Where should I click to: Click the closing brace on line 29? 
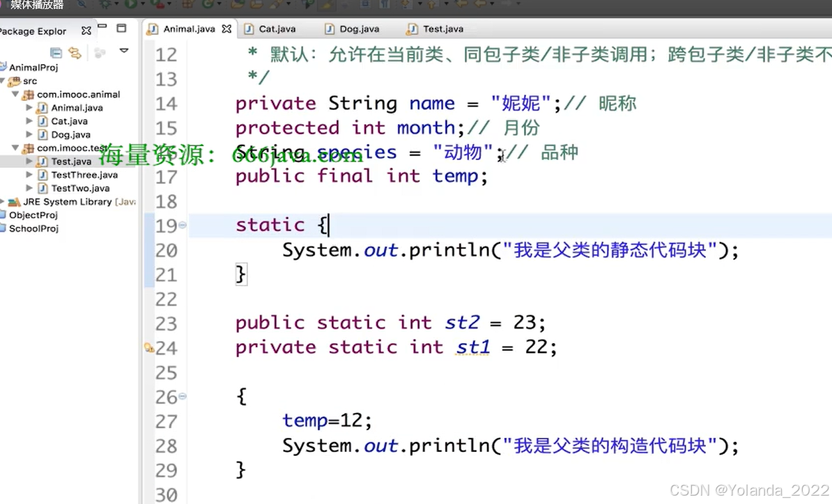pos(241,470)
